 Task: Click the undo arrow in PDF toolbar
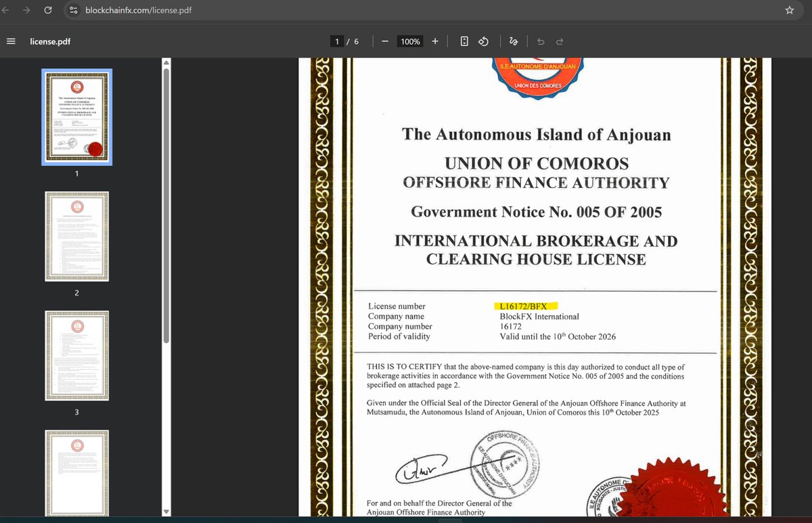[x=540, y=41]
